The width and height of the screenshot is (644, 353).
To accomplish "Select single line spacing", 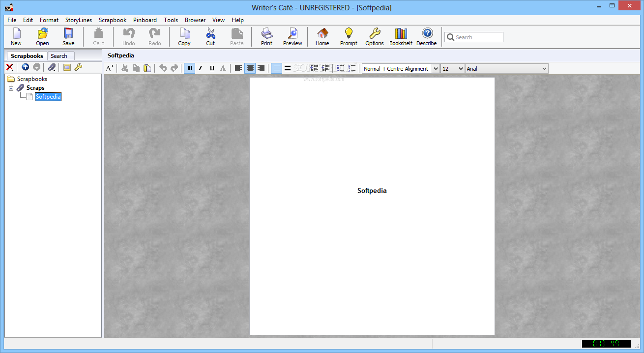I will coord(277,68).
